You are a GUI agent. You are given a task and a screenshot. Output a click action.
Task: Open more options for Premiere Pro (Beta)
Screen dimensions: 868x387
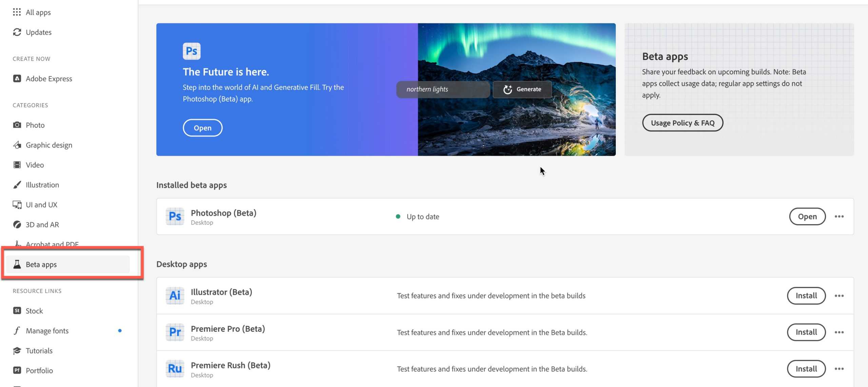tap(839, 332)
